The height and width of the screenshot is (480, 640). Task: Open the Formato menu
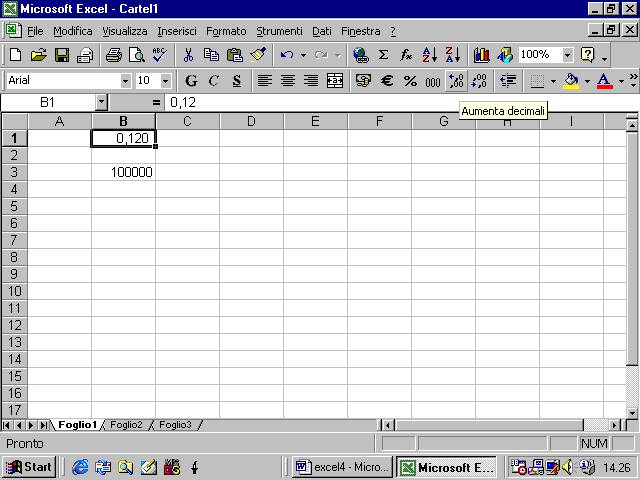click(x=226, y=31)
